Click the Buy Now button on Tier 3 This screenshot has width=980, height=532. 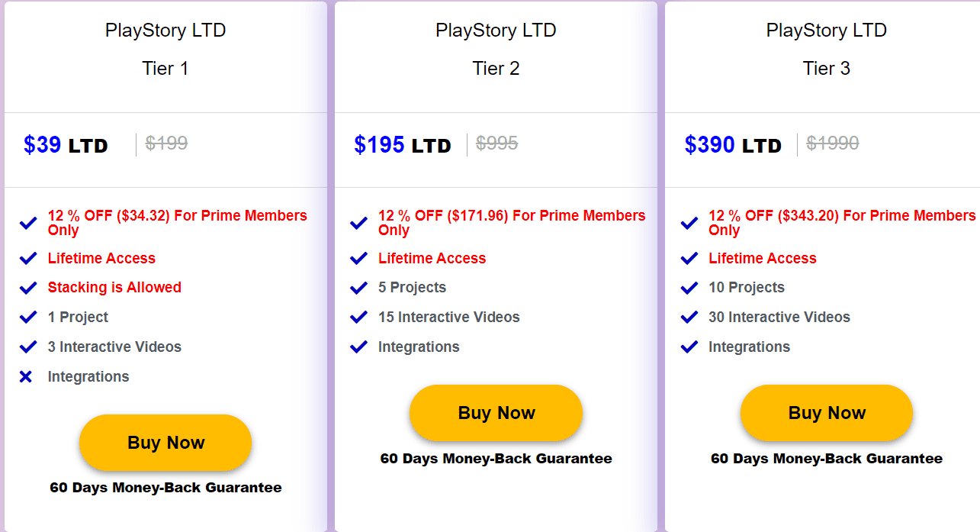[x=826, y=413]
